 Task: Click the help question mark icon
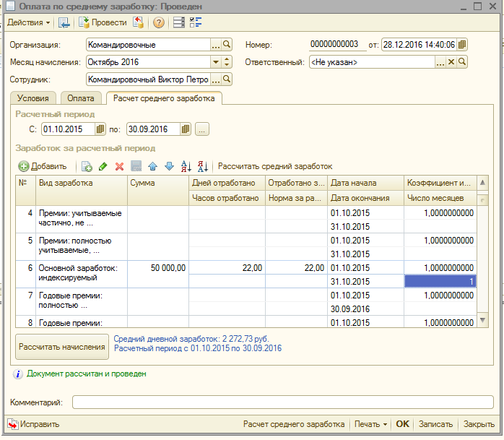(159, 22)
